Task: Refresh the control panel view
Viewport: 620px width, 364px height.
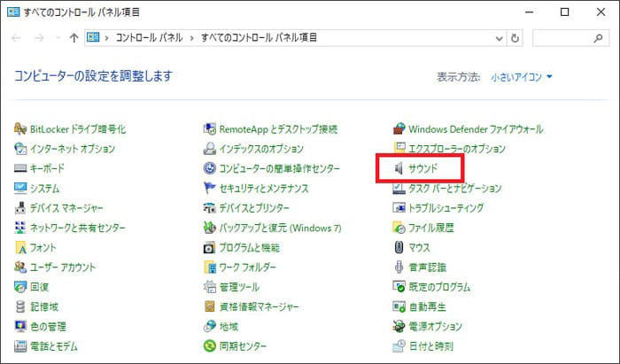Action: pos(515,38)
